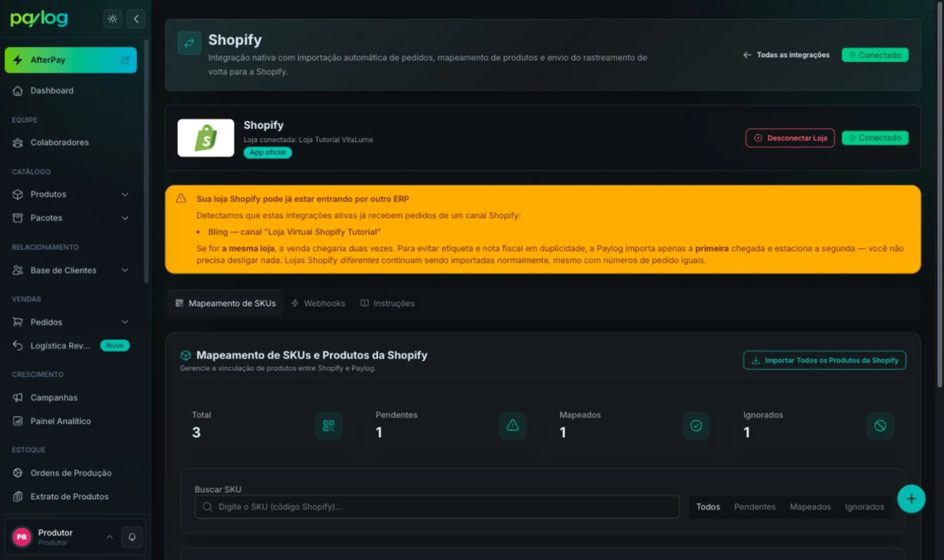The width and height of the screenshot is (944, 560).
Task: Click the Extrato de Produtos icon
Action: [x=18, y=497]
